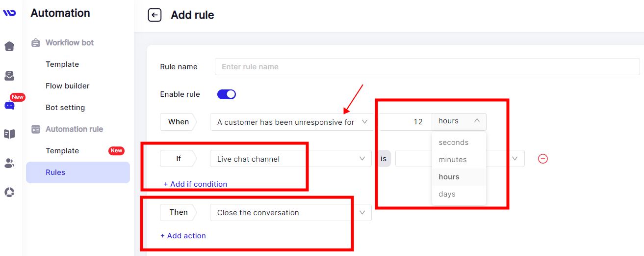Image resolution: width=644 pixels, height=256 pixels.
Task: Select seconds in the time unit list
Action: coord(454,142)
